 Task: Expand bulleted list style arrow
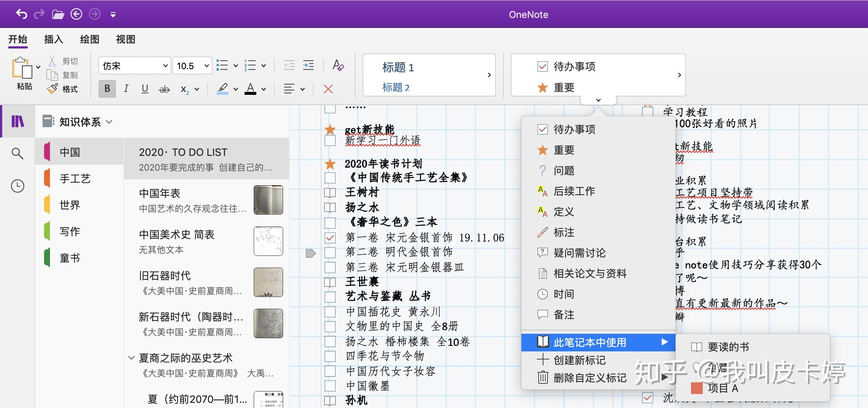(x=236, y=66)
